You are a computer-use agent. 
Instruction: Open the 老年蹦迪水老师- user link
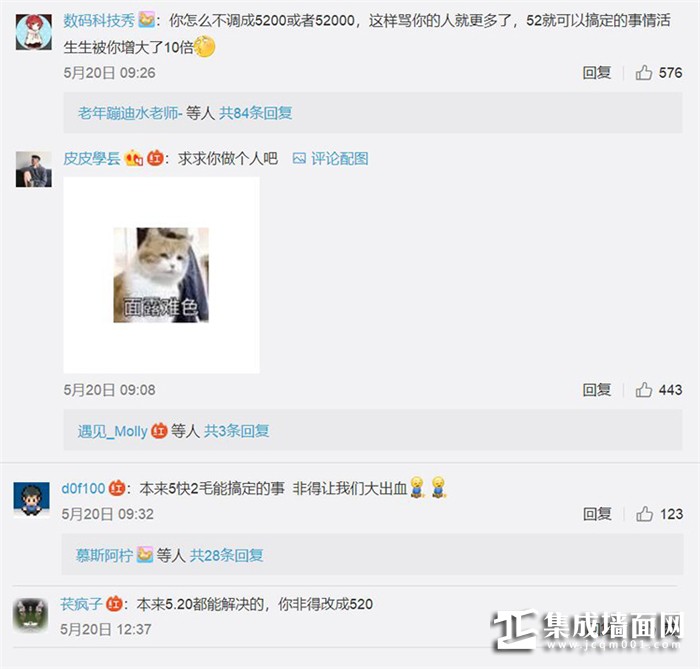click(130, 113)
